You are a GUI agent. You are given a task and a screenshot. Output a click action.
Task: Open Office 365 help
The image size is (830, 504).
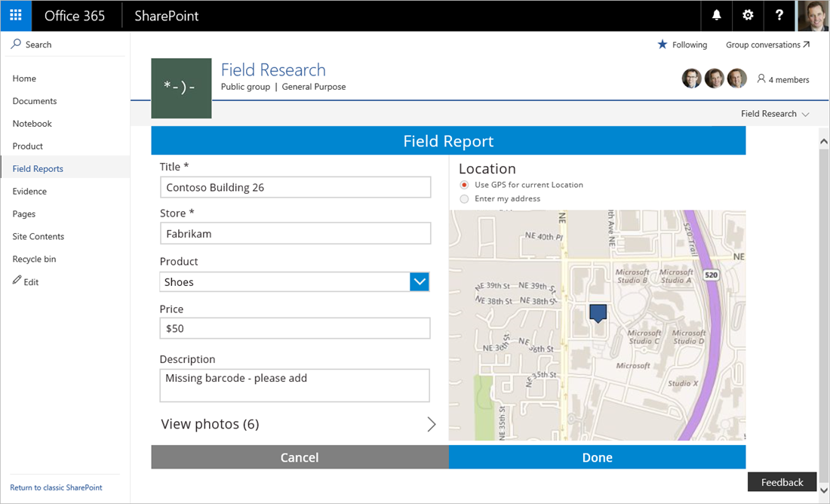tap(779, 15)
